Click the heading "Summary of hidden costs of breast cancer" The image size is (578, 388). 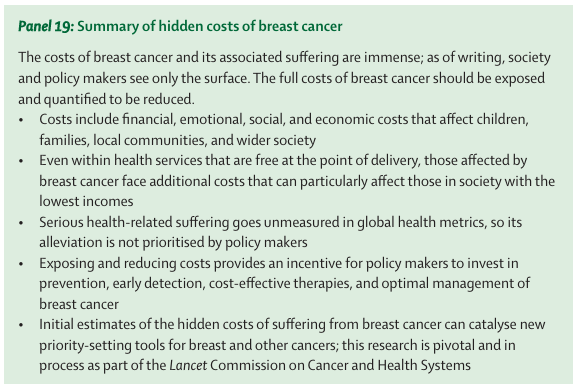pyautogui.click(x=209, y=27)
